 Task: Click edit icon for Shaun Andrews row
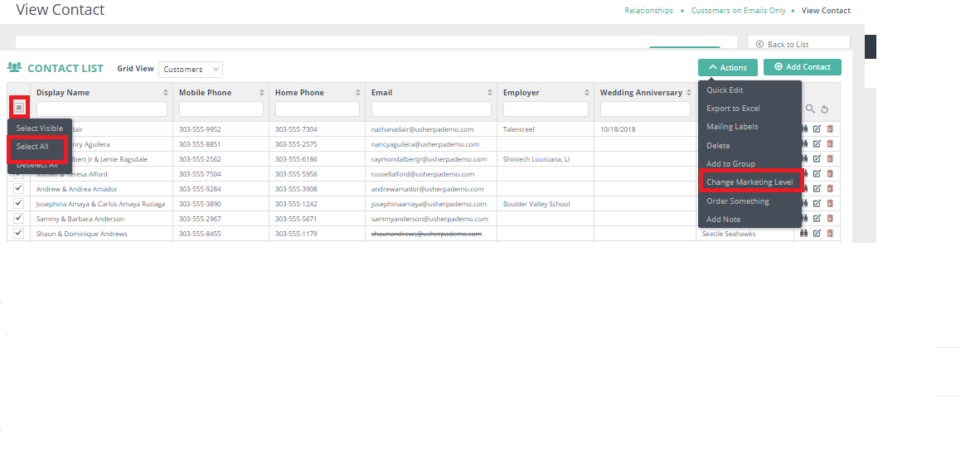click(817, 234)
